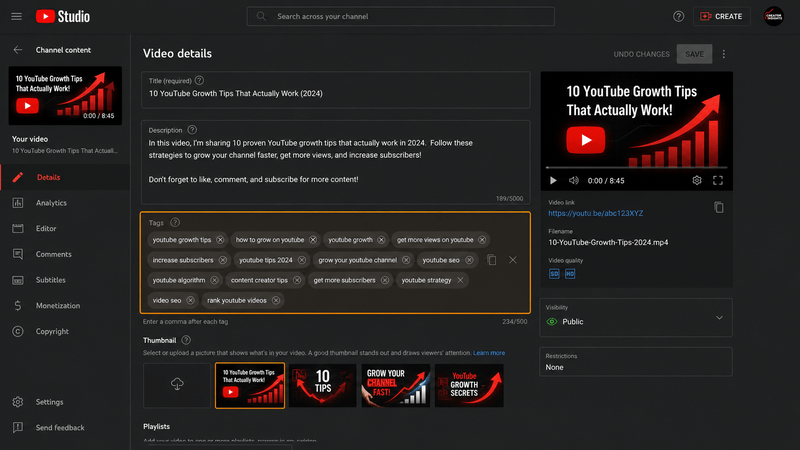This screenshot has height=450, width=800.
Task: Click the SAVE button
Action: tap(694, 54)
